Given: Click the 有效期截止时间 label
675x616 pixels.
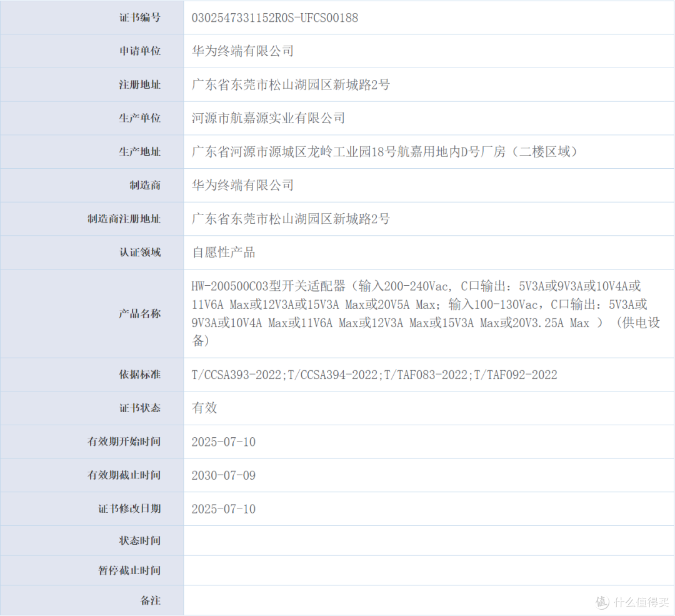Looking at the screenshot, I should point(124,475).
